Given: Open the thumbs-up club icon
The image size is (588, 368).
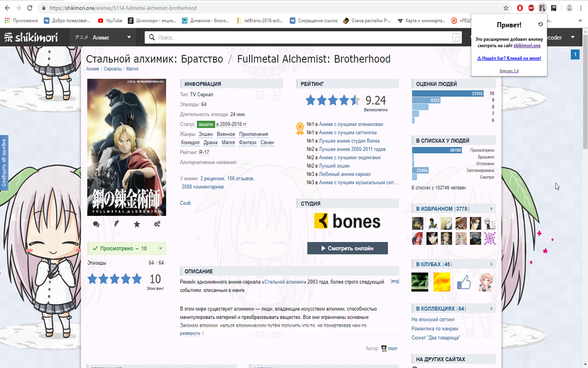Looking at the screenshot, I should (464, 282).
